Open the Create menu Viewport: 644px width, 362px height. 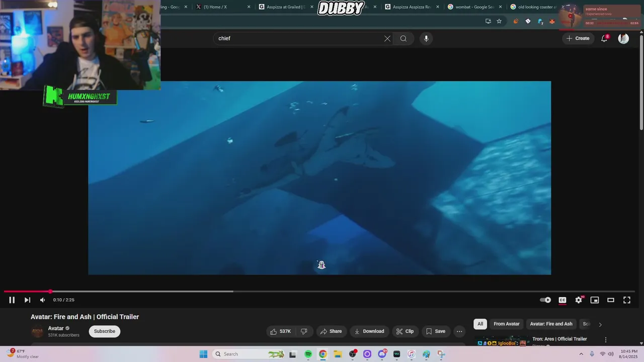tap(578, 38)
